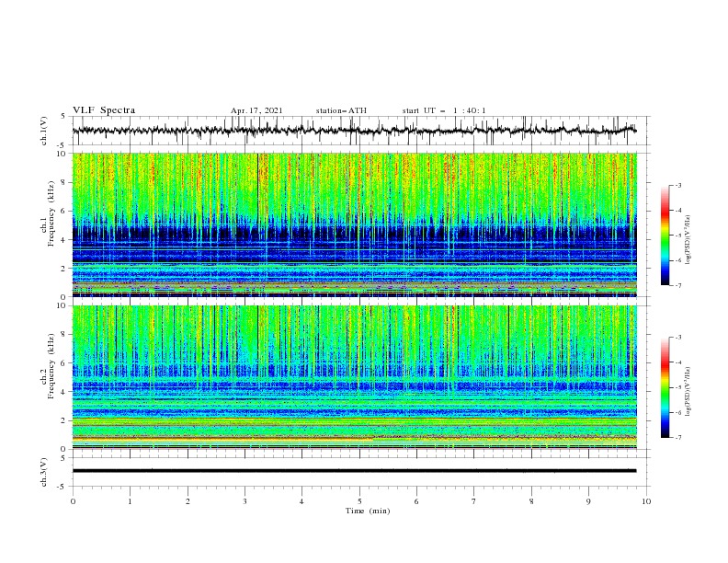Click the ch.1 color bar 'log(PSD)(V²/Hz)' label
The height and width of the screenshot is (563, 728).
pos(689,240)
